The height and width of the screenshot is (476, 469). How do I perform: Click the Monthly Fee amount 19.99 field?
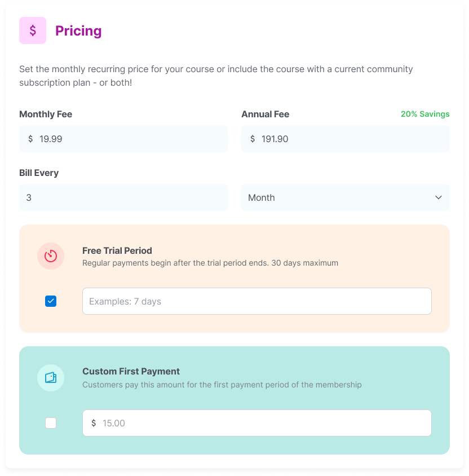click(x=123, y=139)
